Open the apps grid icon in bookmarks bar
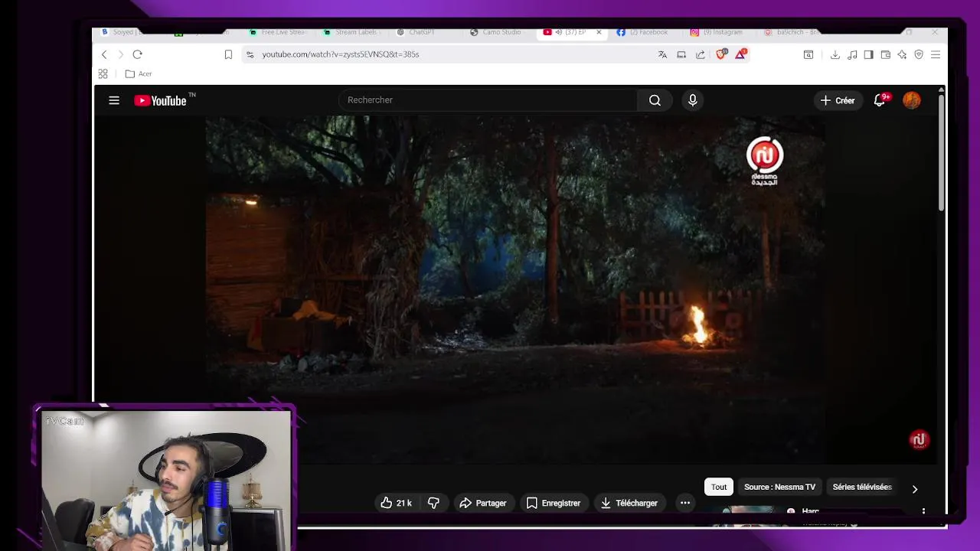The image size is (980, 551). pos(103,73)
